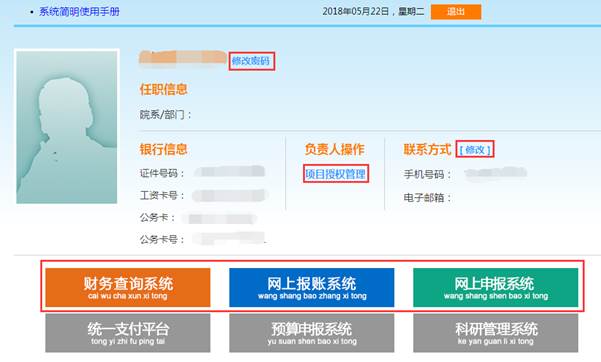This screenshot has height=362, width=601.
Task: Click the blurred 工资卡号 value
Action: (x=230, y=196)
